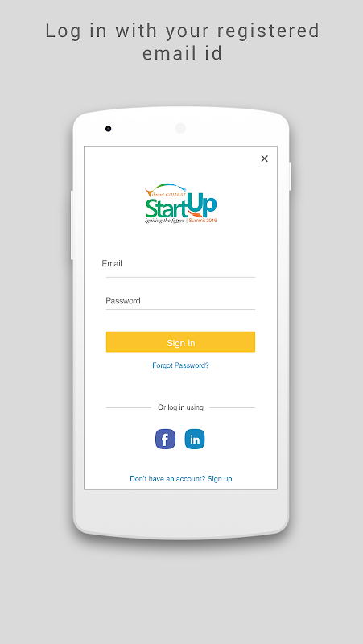Follow the Don't have an account? Sign up link

point(180,478)
